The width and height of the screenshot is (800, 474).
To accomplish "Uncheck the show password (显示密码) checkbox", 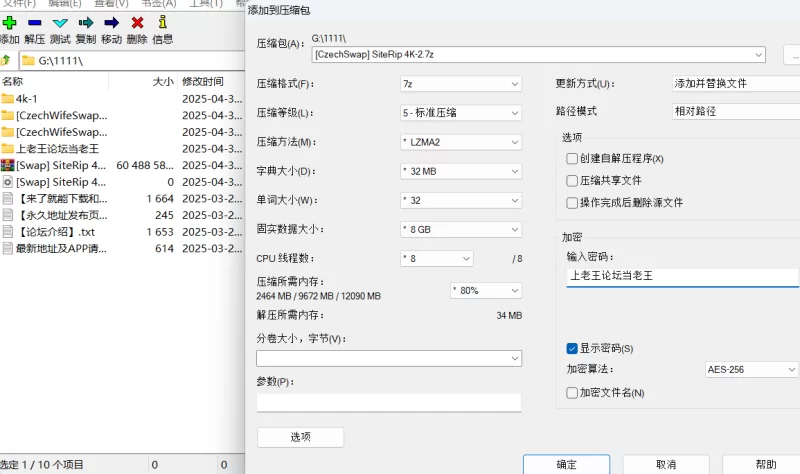I will click(x=572, y=349).
